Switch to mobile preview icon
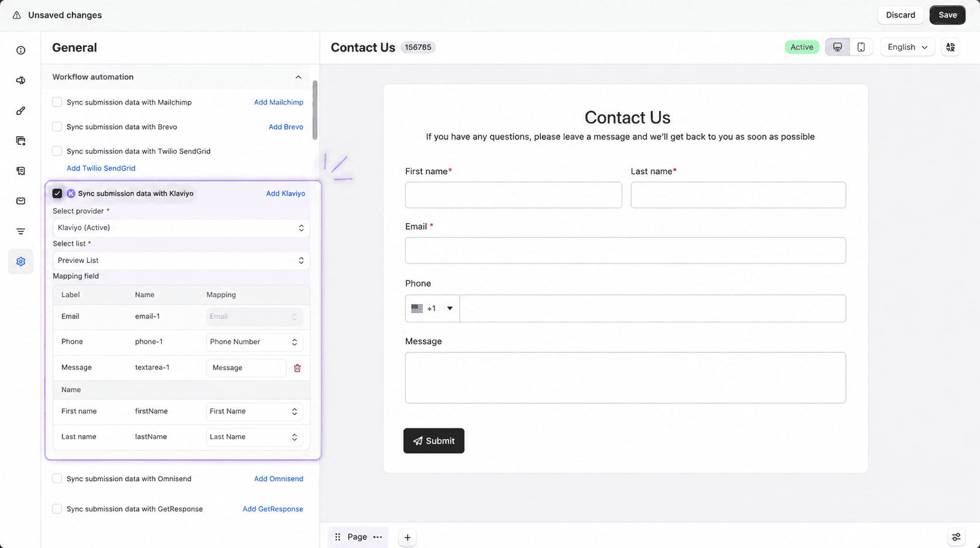This screenshot has height=548, width=980. (861, 47)
